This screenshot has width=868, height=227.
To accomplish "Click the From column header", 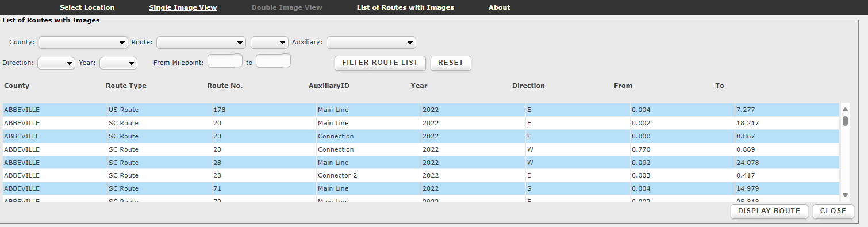I will (623, 86).
